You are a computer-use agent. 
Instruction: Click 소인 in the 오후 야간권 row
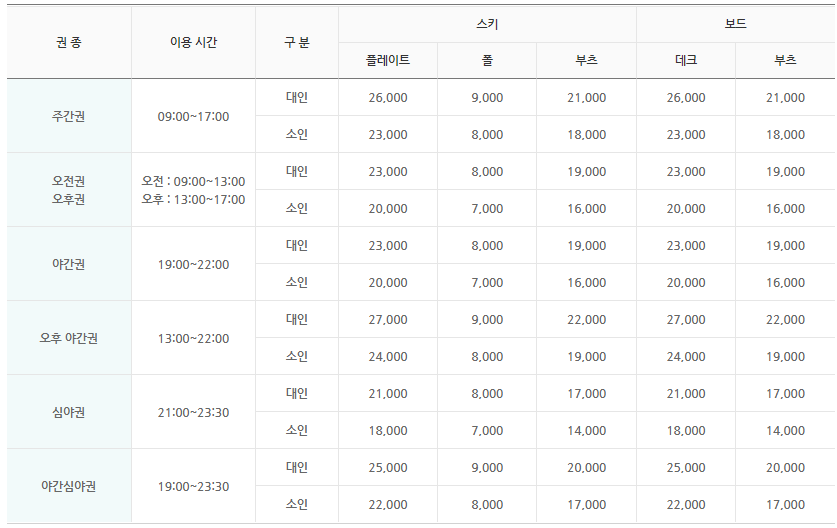297,356
